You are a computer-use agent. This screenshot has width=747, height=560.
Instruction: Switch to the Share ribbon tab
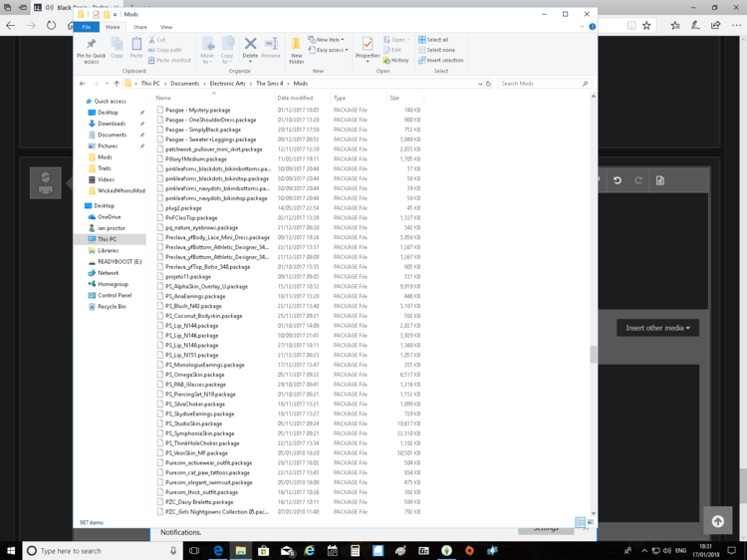click(x=140, y=27)
